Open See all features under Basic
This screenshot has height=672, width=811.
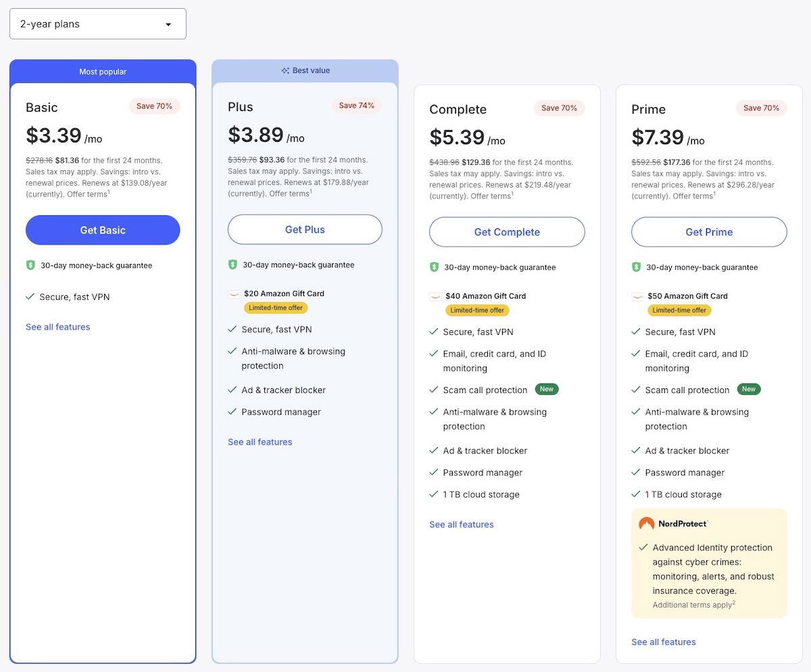tap(58, 327)
